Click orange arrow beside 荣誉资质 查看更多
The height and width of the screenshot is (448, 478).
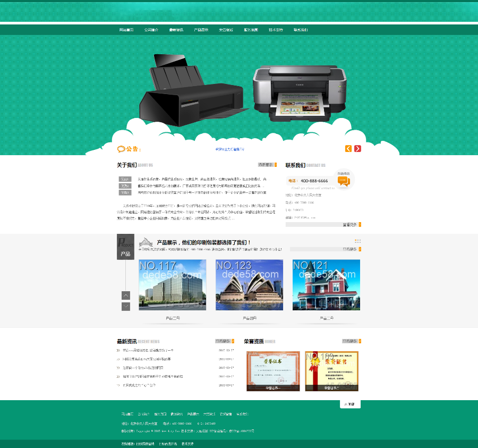pyautogui.click(x=360, y=341)
